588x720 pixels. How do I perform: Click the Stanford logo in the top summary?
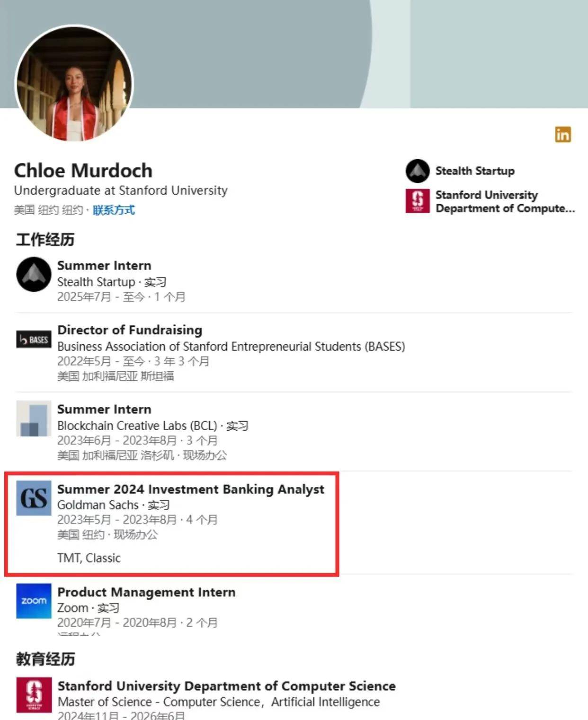pos(418,201)
